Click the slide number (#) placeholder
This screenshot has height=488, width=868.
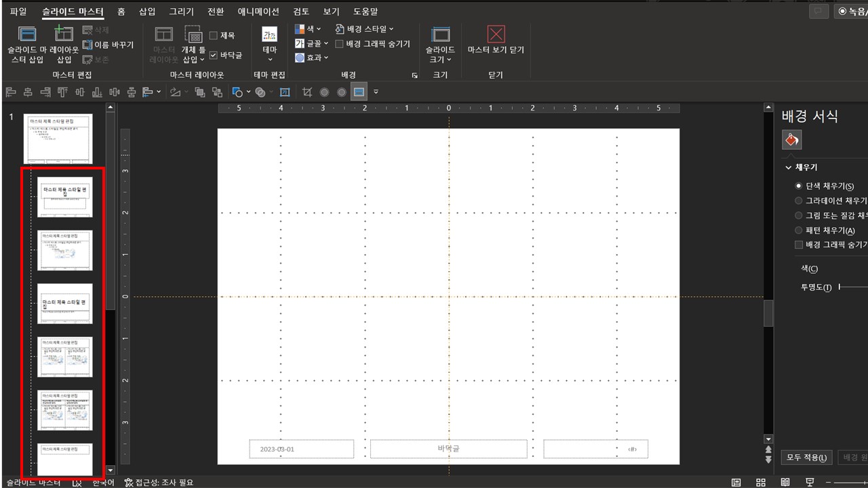[x=595, y=449]
